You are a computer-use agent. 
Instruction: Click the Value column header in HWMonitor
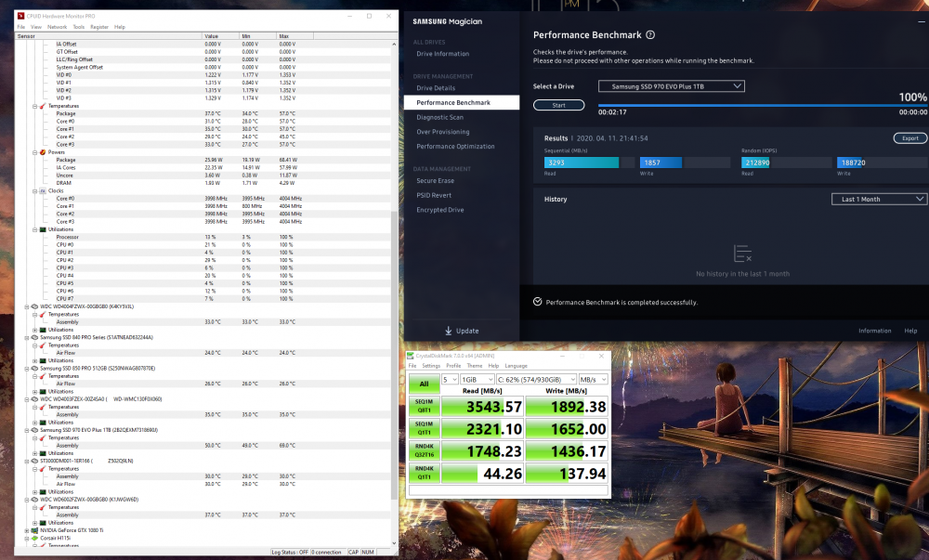coord(220,36)
